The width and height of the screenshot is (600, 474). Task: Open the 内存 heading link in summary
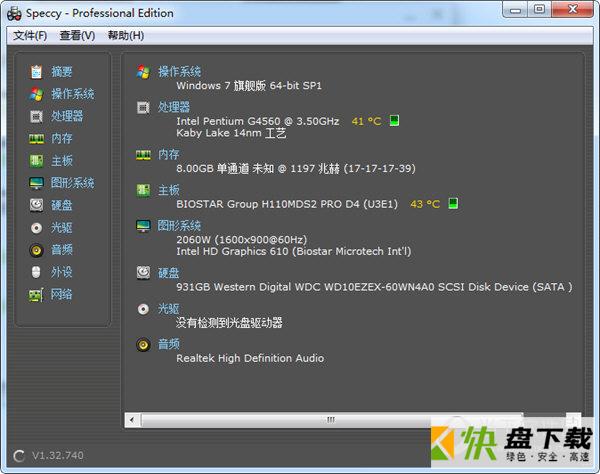coord(169,155)
